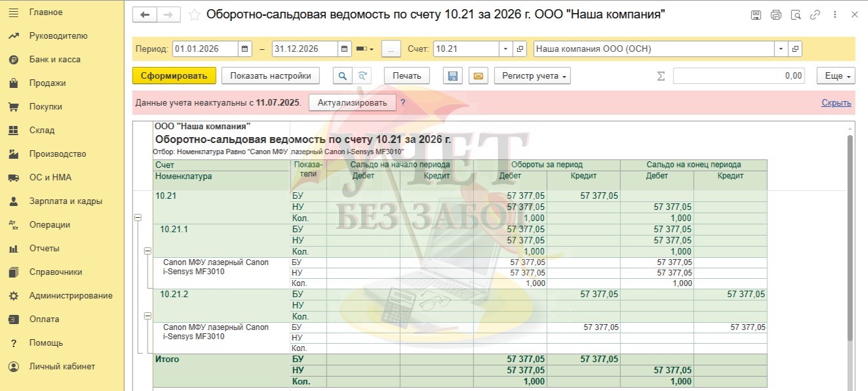Copy link using the chain icon

point(815,14)
